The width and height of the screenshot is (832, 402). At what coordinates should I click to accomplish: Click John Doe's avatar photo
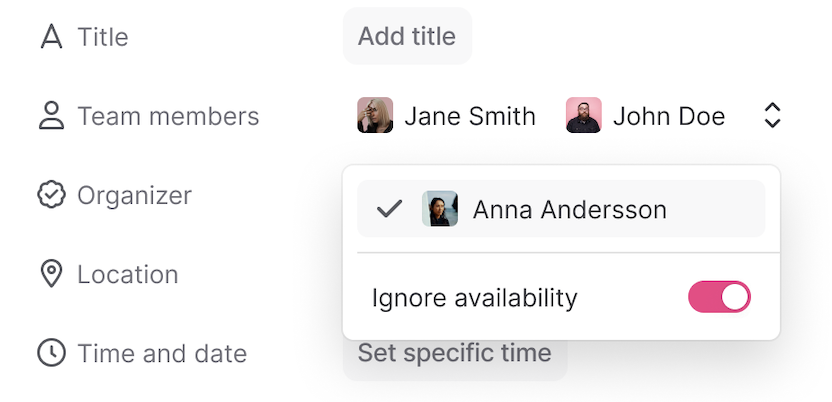coord(583,116)
